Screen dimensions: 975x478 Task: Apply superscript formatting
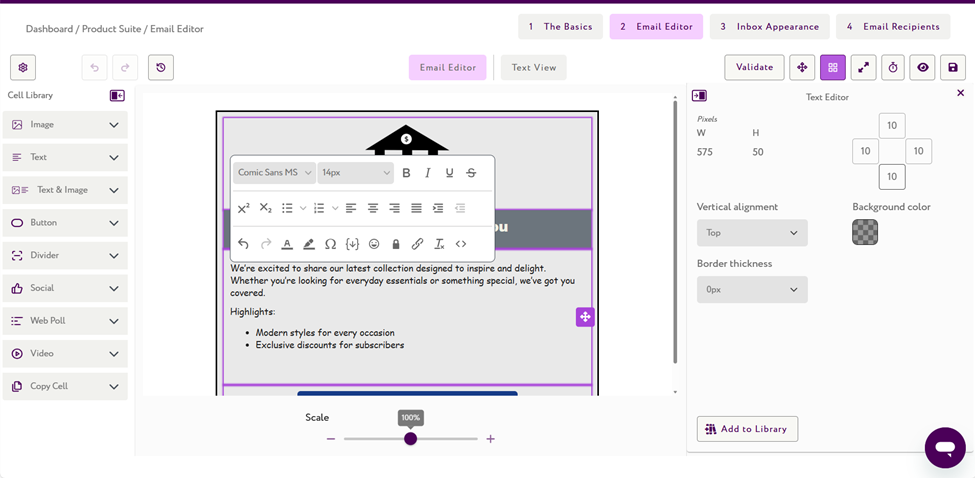point(243,208)
